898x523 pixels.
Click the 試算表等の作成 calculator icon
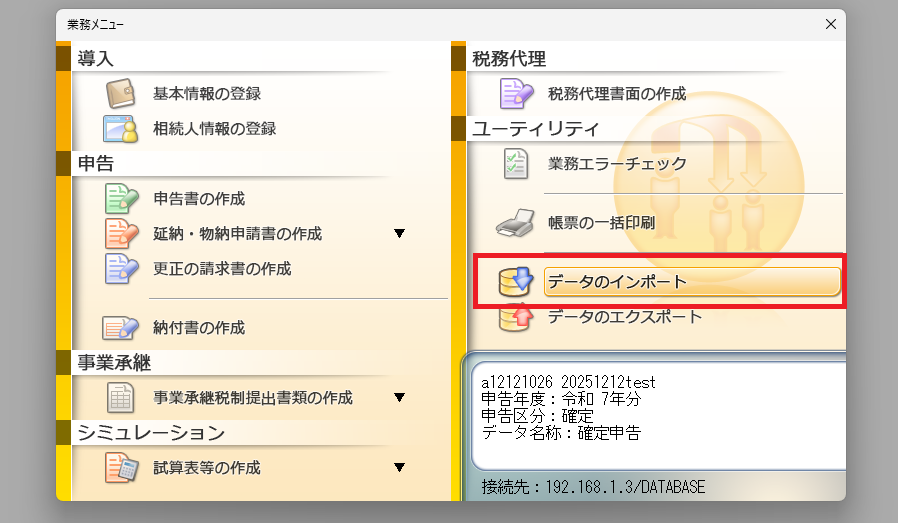coord(121,467)
